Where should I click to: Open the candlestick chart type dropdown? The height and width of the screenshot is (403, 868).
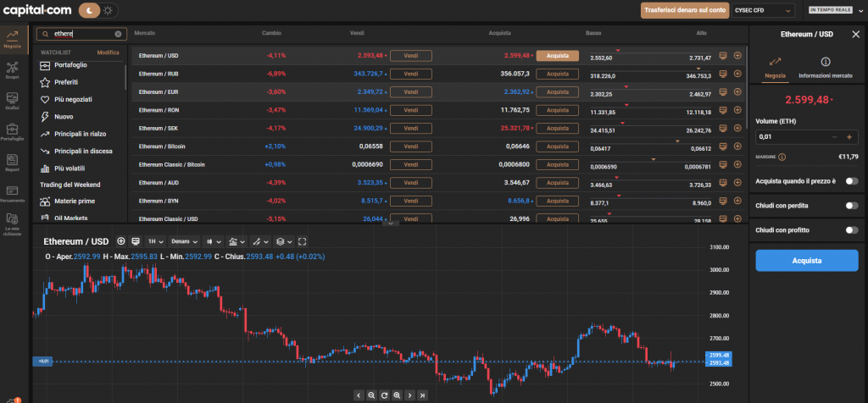(x=213, y=241)
